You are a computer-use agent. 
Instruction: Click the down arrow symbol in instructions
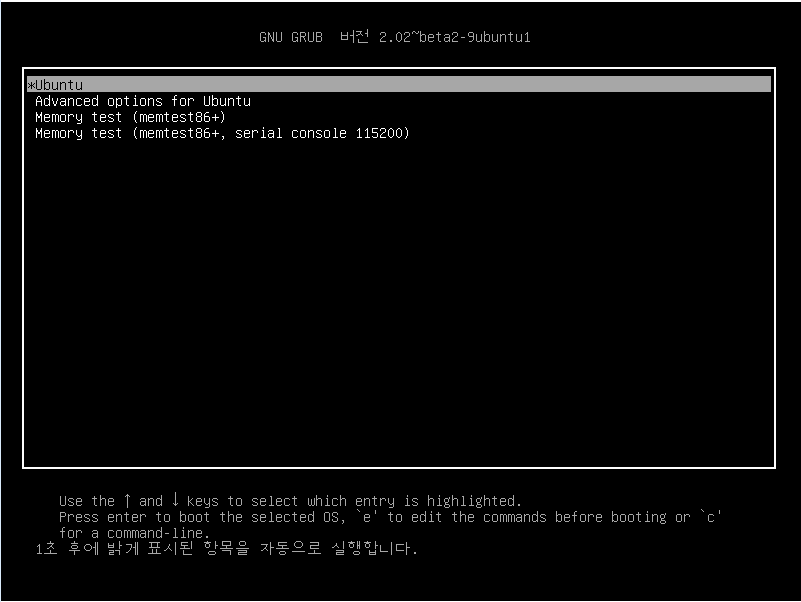175,499
